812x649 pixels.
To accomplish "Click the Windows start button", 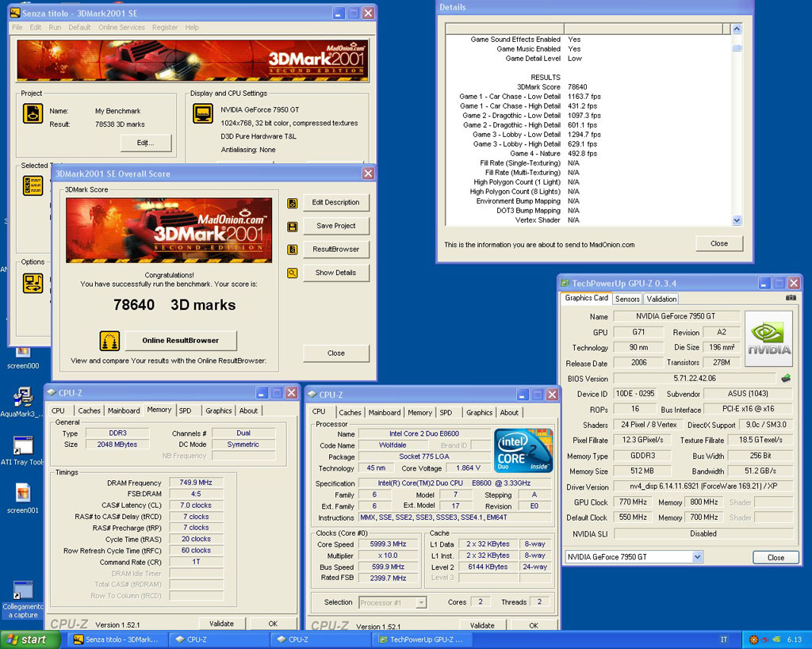I will coord(31,639).
